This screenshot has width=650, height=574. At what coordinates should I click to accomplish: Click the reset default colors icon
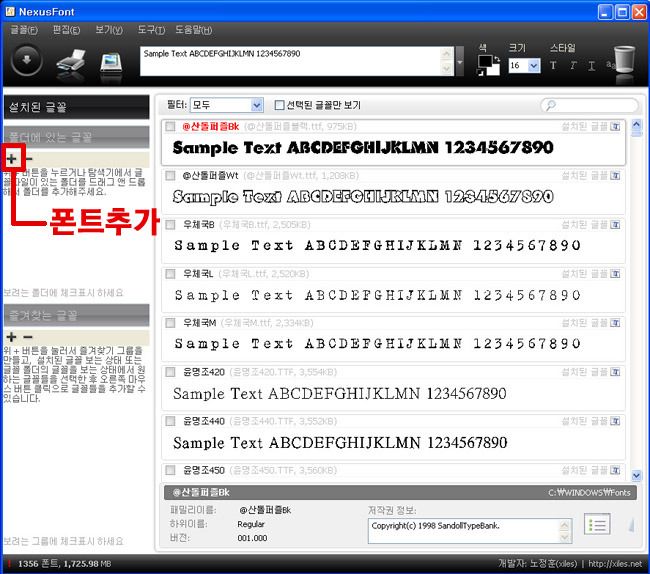click(481, 73)
